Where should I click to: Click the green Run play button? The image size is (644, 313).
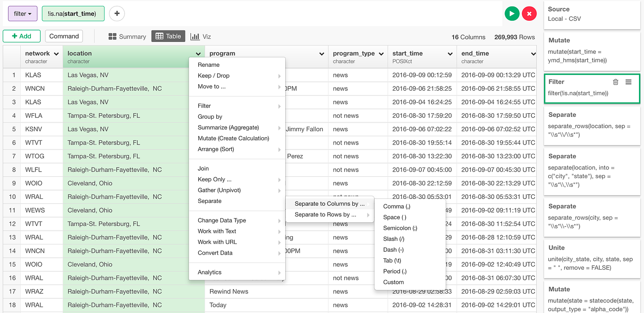pos(512,14)
